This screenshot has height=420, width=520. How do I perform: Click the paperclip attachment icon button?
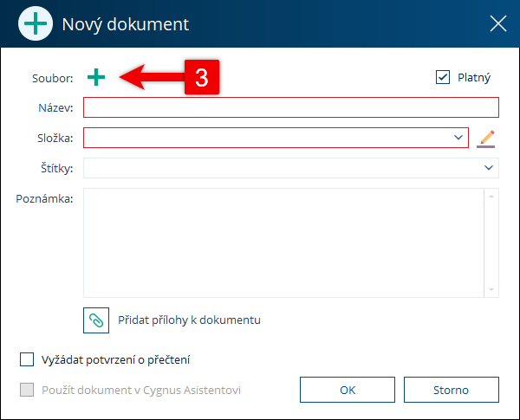[96, 320]
